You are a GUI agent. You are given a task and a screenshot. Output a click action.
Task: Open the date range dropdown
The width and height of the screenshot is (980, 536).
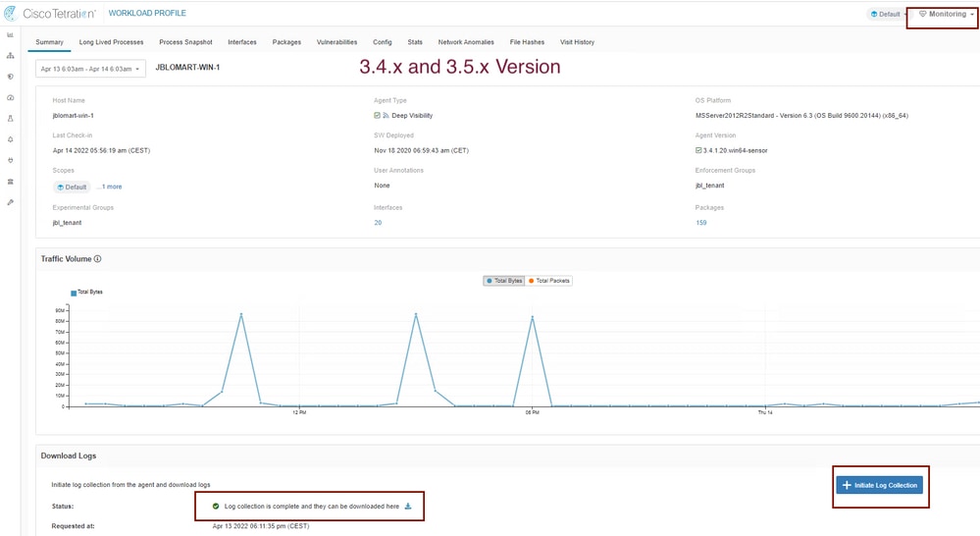pyautogui.click(x=90, y=69)
